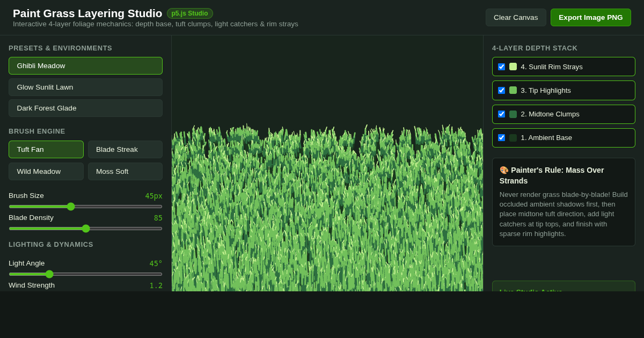
Task: Click the 4-Layer Depth Stack heading
Action: click(535, 48)
